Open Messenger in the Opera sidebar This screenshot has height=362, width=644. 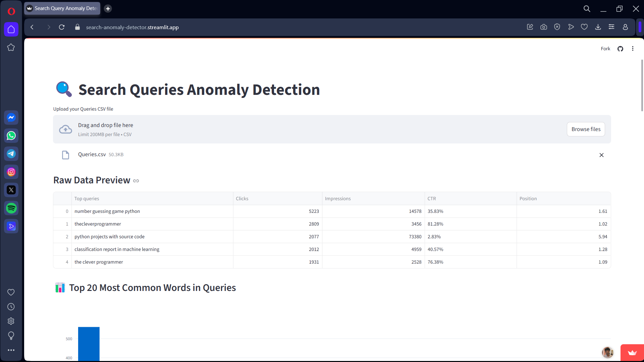click(x=11, y=118)
